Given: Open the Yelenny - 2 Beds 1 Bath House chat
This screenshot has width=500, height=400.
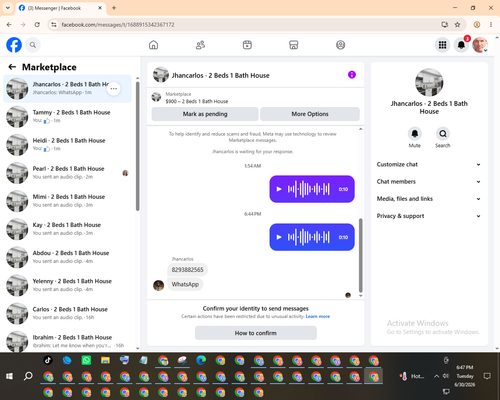Looking at the screenshot, I should tap(67, 285).
